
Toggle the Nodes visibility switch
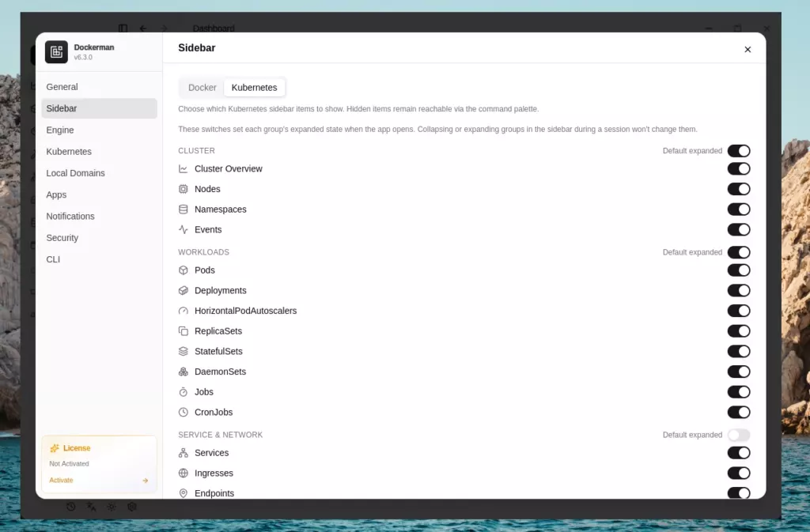739,189
